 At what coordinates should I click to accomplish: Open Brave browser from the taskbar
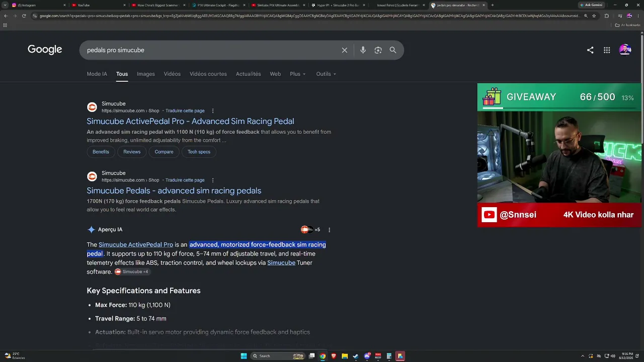click(334, 356)
